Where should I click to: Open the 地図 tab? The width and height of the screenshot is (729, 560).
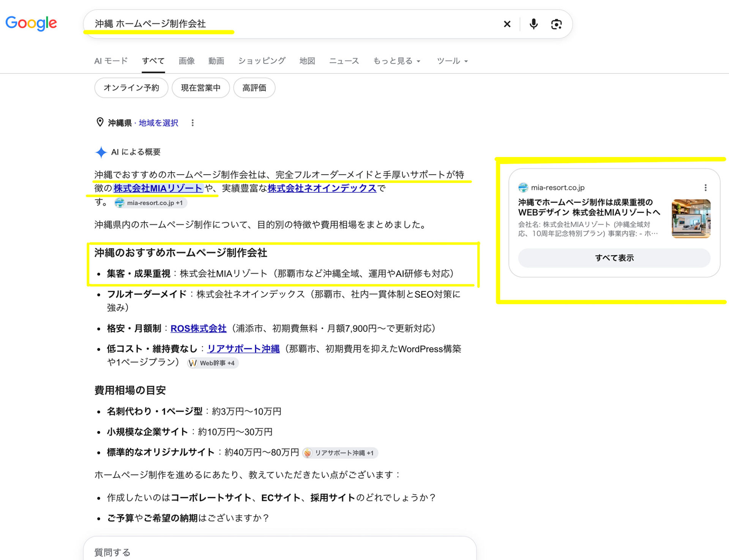point(307,61)
